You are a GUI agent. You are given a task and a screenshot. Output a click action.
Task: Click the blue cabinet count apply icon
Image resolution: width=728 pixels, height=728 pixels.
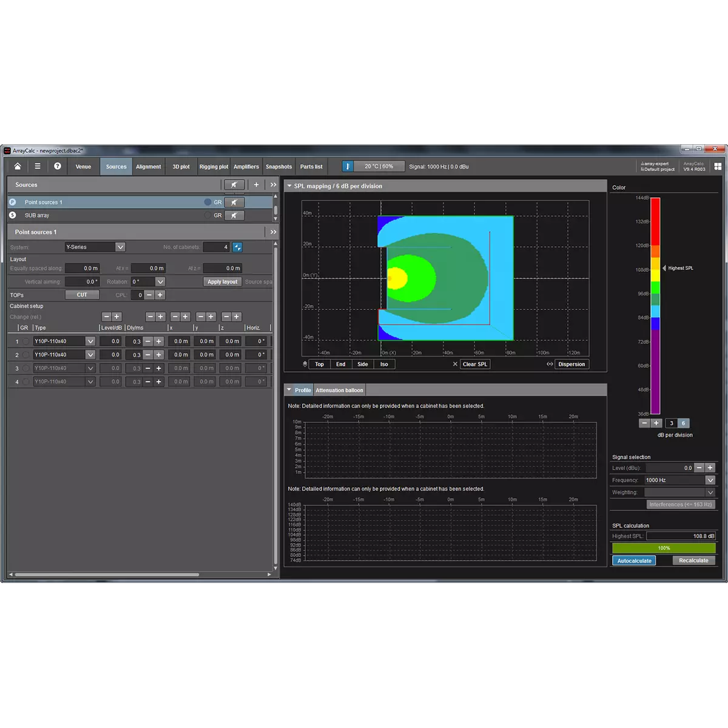click(237, 247)
